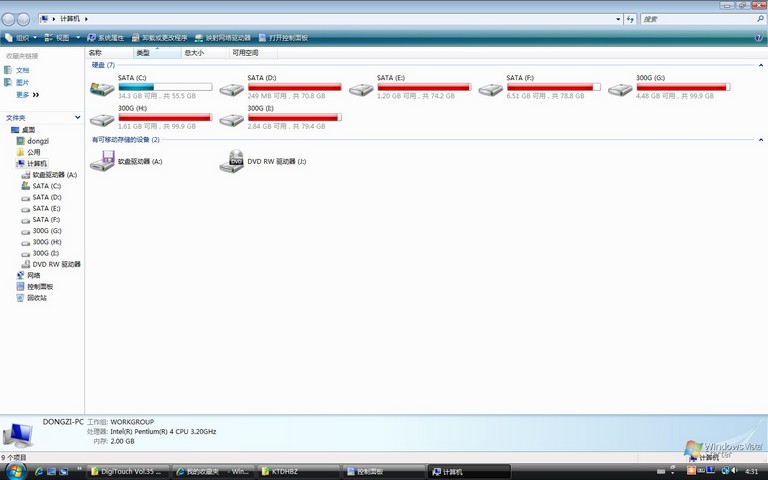Select the DVD RW drive (J:) icon

[x=232, y=161]
